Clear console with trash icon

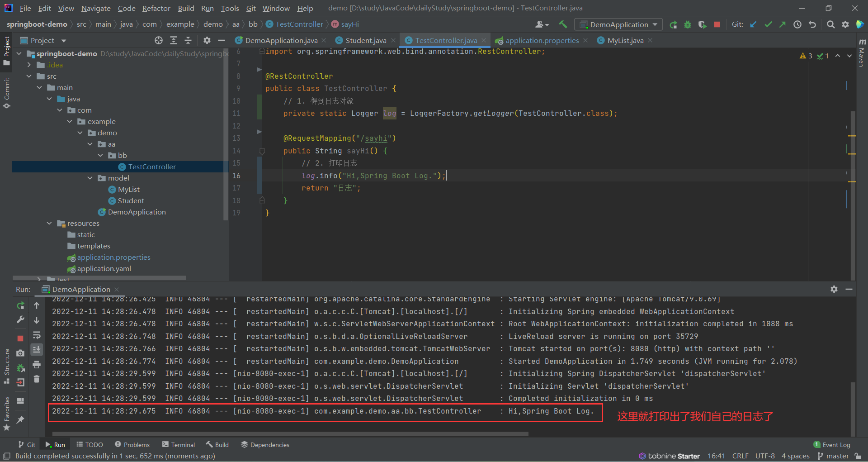coord(37,379)
